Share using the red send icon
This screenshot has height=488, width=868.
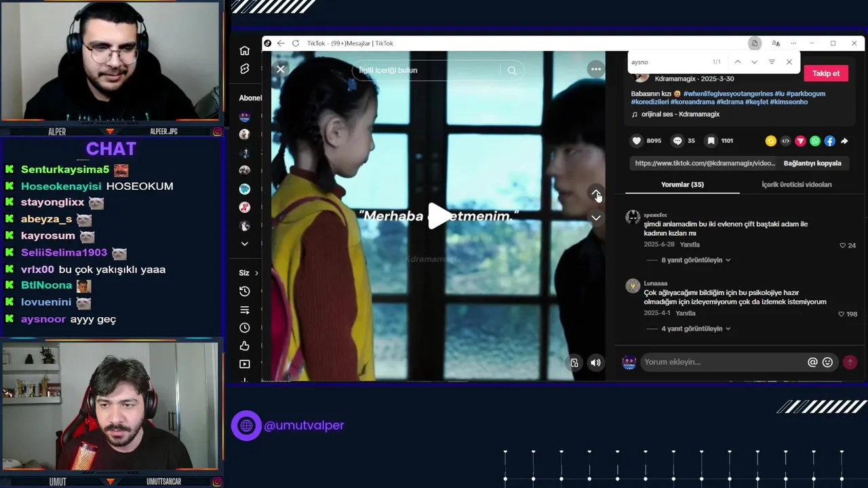tap(800, 141)
